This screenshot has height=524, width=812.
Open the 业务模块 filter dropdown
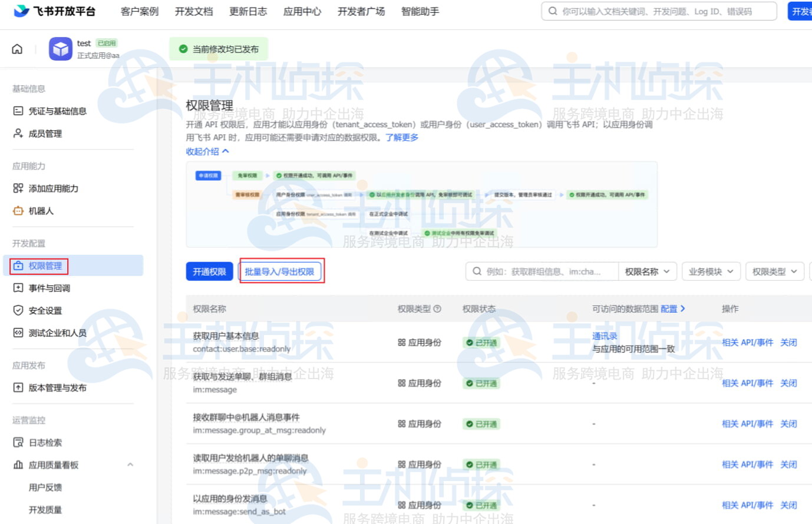(x=711, y=271)
